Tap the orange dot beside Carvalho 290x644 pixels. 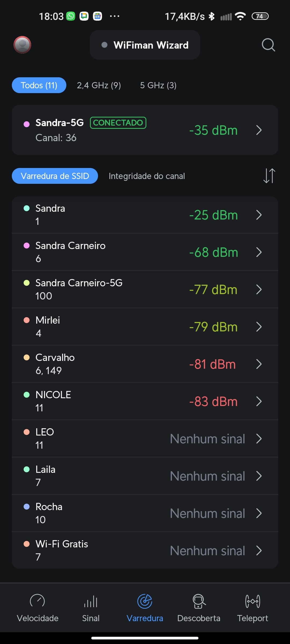[27, 357]
